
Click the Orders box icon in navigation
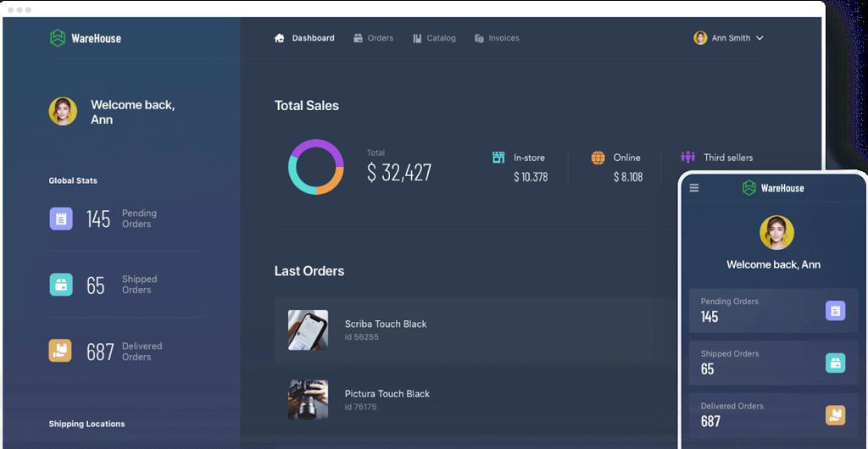(x=359, y=38)
